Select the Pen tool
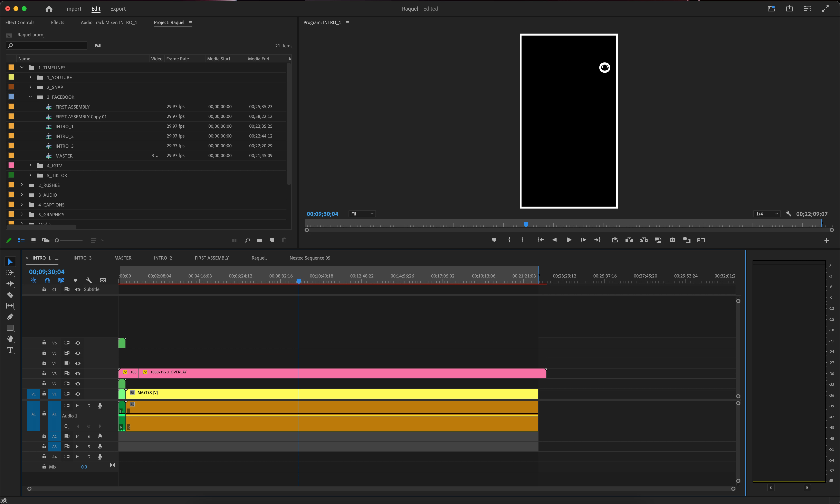The image size is (840, 504). 10,317
